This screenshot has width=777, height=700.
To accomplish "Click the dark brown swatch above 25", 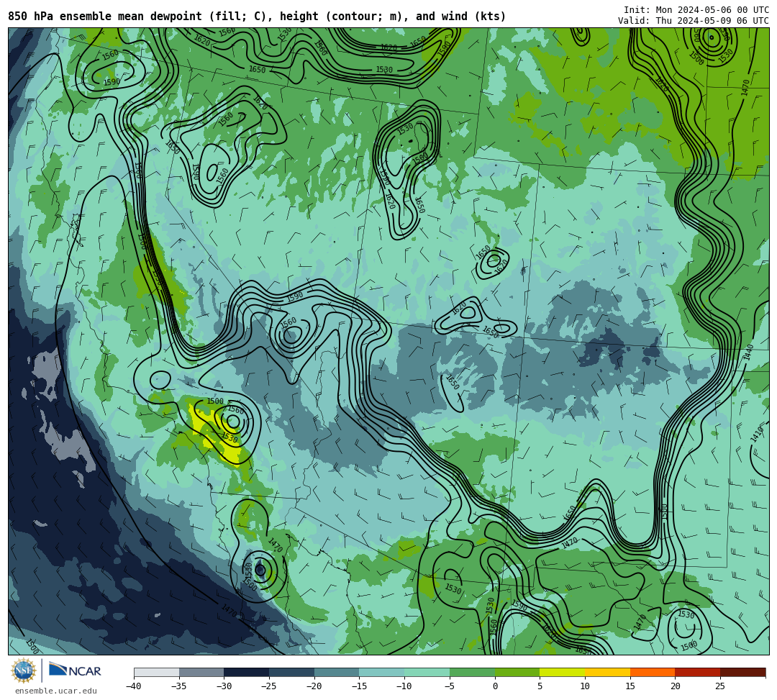I will pyautogui.click(x=742, y=672).
